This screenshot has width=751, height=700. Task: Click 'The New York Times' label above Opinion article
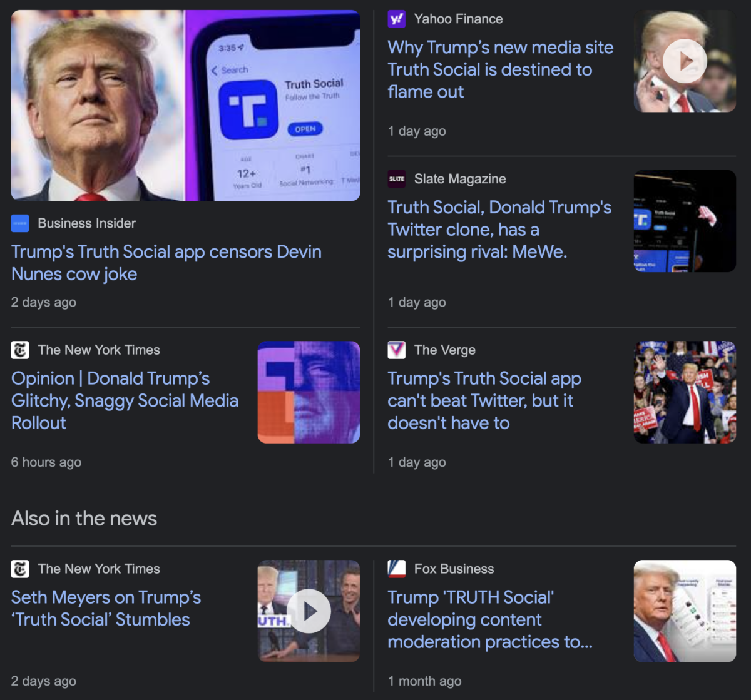tap(99, 350)
